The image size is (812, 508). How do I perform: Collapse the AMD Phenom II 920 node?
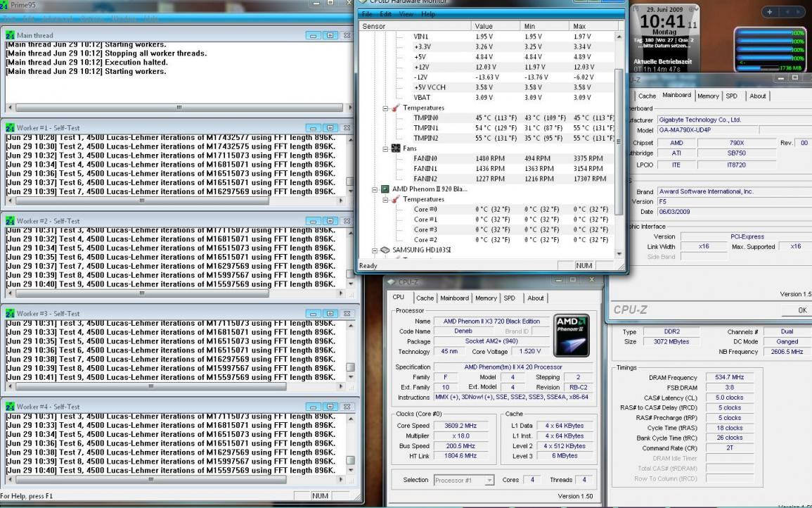point(375,189)
